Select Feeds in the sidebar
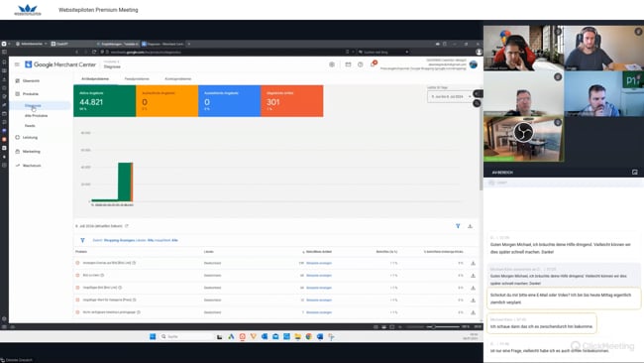This screenshot has width=644, height=363. [30, 126]
